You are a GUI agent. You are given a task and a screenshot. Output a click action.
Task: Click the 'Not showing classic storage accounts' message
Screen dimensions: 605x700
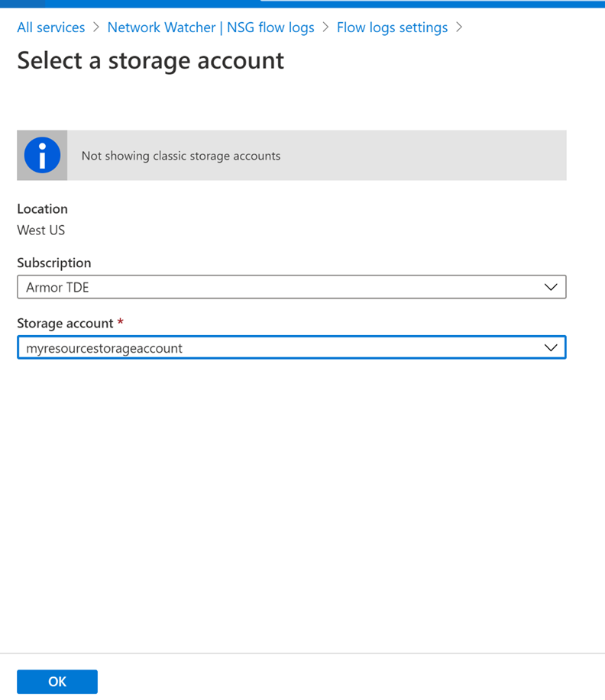coord(181,156)
